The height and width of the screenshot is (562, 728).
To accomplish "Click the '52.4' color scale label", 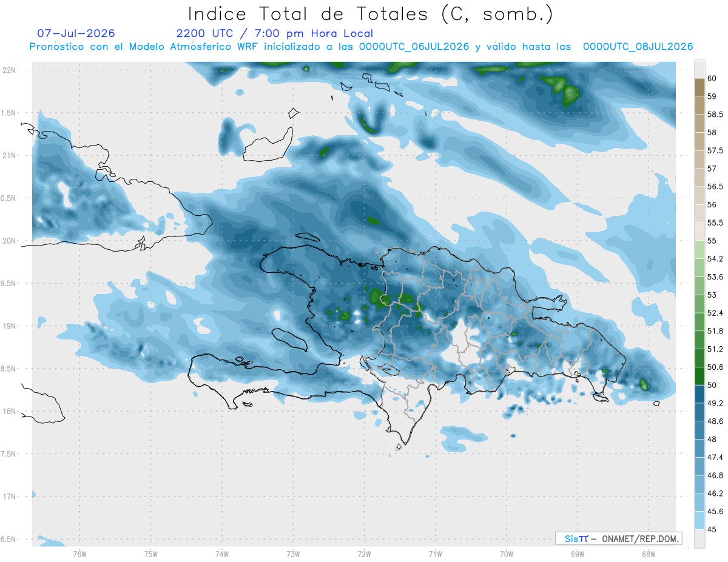I will [715, 313].
